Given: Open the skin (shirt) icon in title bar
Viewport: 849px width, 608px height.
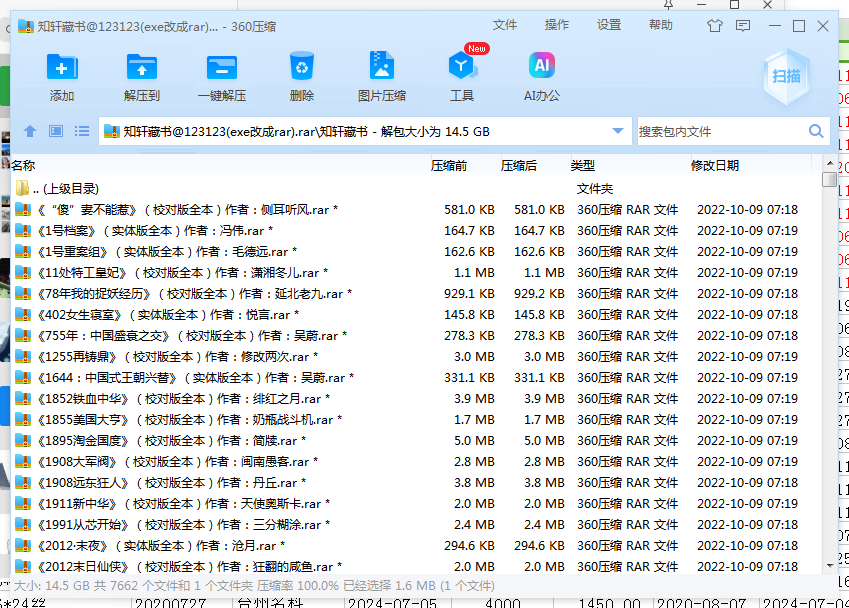Looking at the screenshot, I should pyautogui.click(x=715, y=25).
